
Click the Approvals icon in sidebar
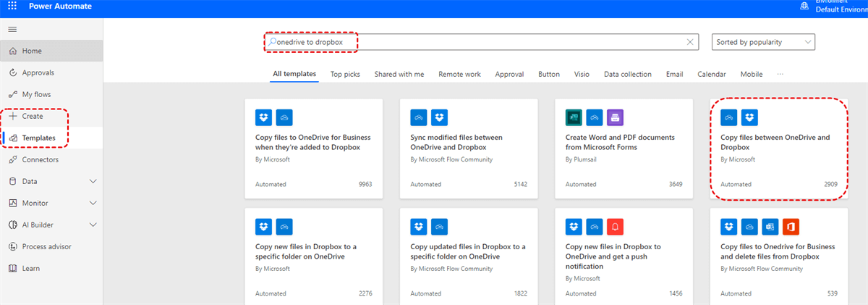(x=12, y=72)
